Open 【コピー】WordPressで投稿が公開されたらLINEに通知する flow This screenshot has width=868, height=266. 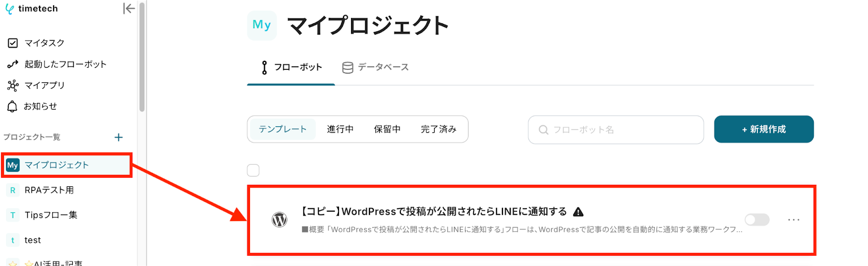(x=435, y=211)
